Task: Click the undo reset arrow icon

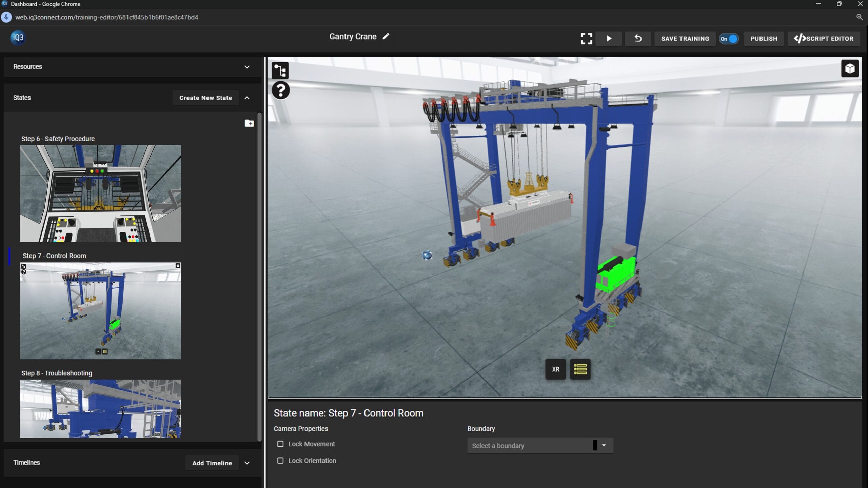Action: coord(638,39)
